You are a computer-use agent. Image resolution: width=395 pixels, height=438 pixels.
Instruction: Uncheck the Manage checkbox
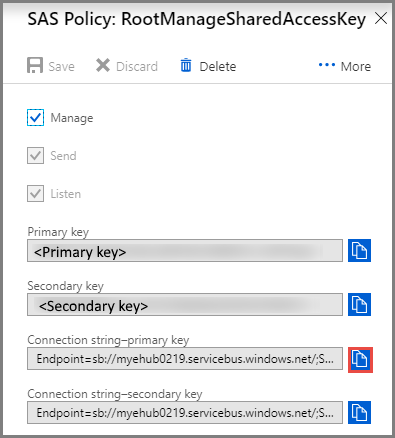click(35, 117)
